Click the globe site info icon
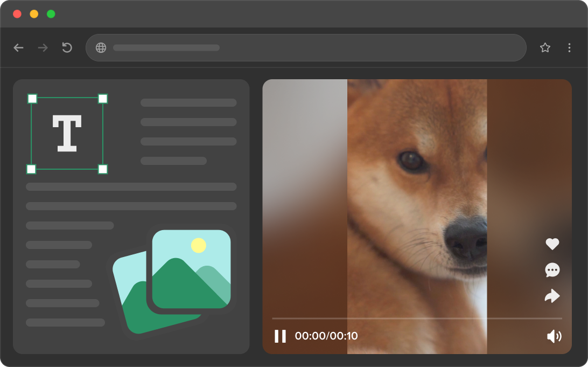This screenshot has height=367, width=588. [101, 47]
